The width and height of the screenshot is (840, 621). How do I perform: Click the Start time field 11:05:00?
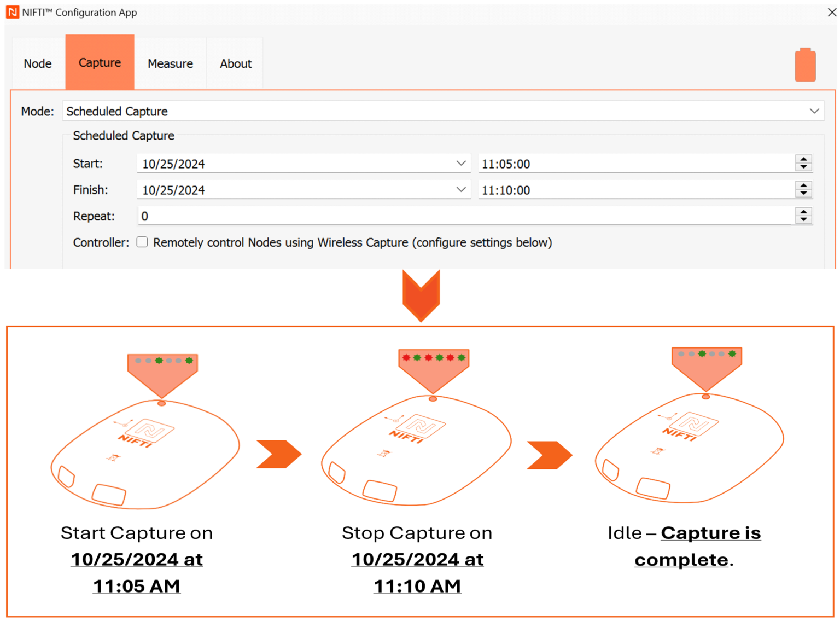[637, 164]
